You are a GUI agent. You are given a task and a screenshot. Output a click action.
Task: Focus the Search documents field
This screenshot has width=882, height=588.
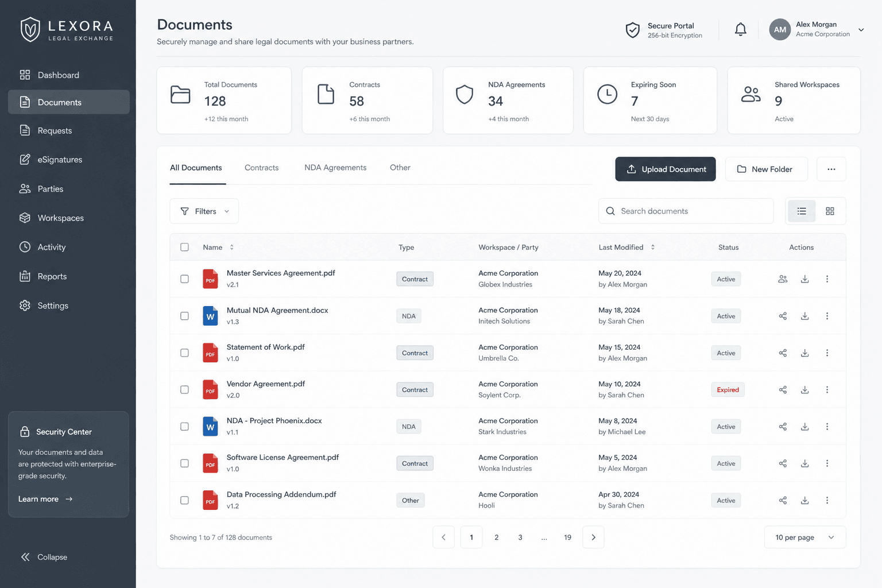(686, 211)
